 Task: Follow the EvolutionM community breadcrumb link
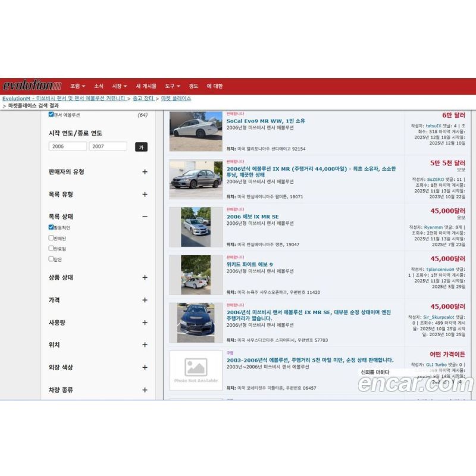pyautogui.click(x=64, y=98)
